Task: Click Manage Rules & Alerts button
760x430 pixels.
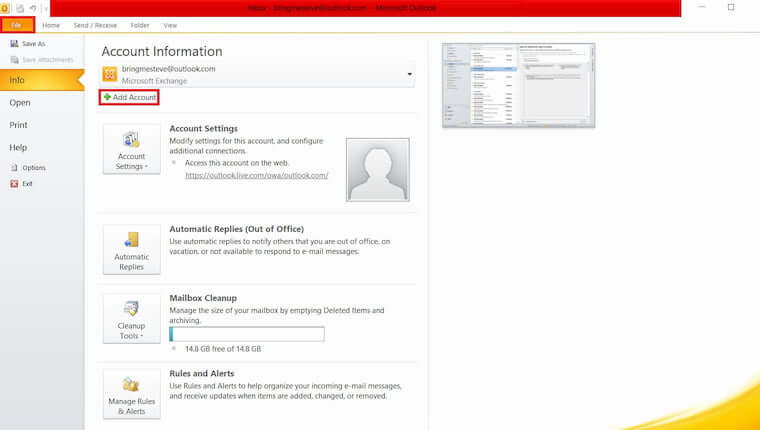Action: click(x=131, y=394)
